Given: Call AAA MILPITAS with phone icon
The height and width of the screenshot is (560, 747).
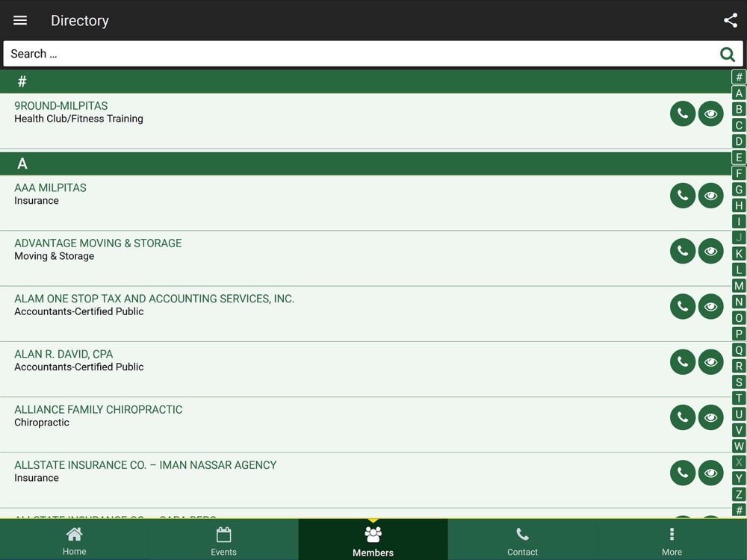Looking at the screenshot, I should pos(683,196).
